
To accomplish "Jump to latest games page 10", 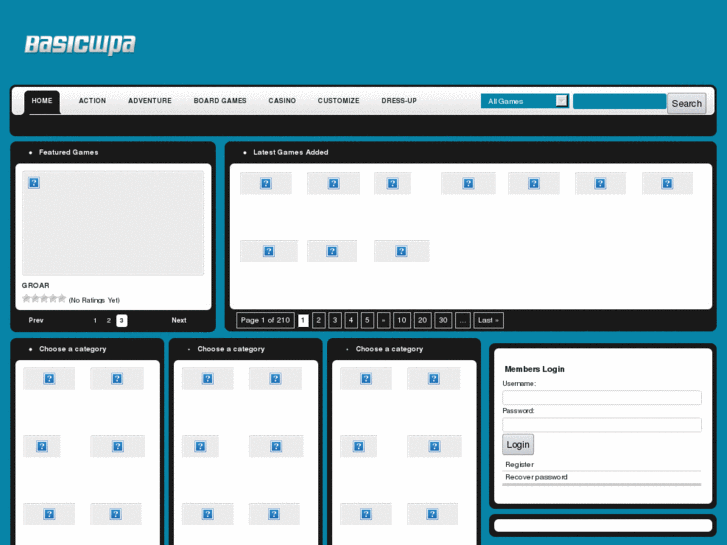I will 402,320.
